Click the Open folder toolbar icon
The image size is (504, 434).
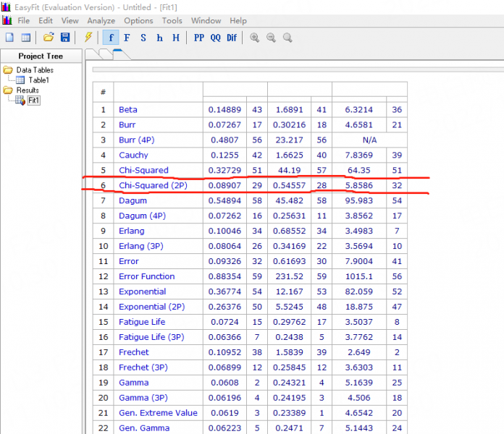tap(49, 38)
